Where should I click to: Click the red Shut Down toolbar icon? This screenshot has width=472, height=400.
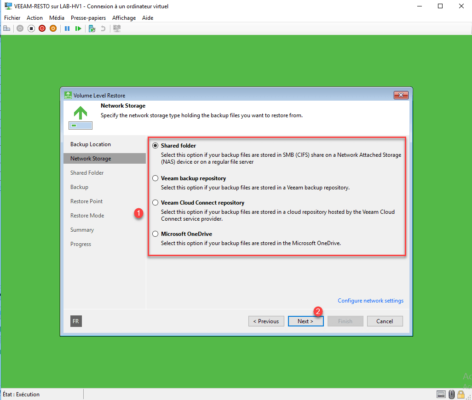[42, 29]
